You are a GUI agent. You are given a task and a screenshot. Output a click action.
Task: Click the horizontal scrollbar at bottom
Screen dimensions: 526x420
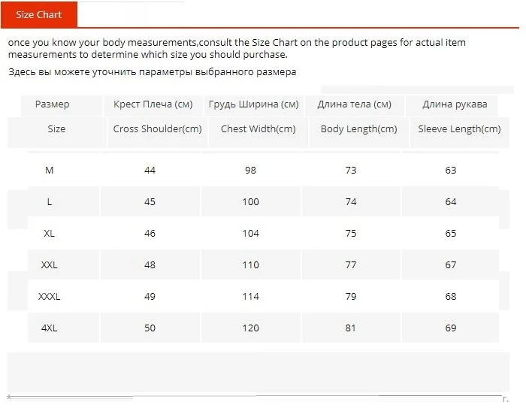(x=255, y=397)
